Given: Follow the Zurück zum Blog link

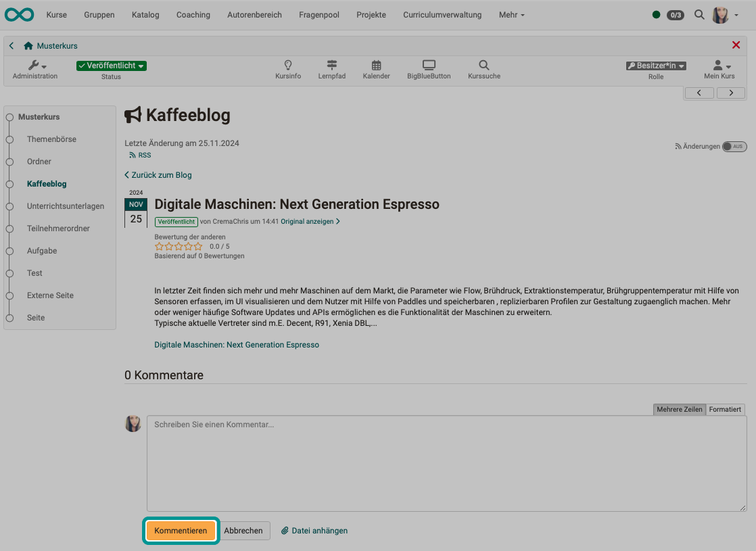Looking at the screenshot, I should coord(158,174).
